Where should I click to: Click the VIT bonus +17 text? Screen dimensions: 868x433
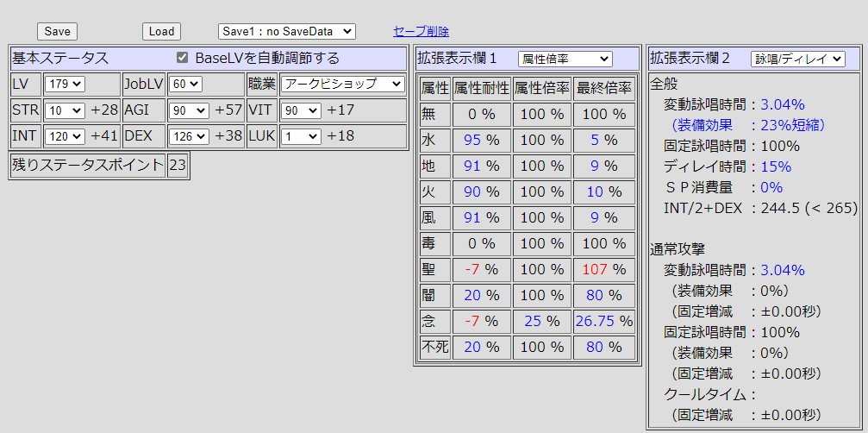click(x=341, y=110)
